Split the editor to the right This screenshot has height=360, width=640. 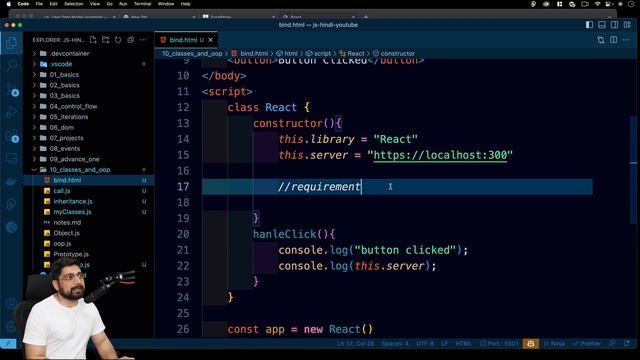tap(613, 40)
